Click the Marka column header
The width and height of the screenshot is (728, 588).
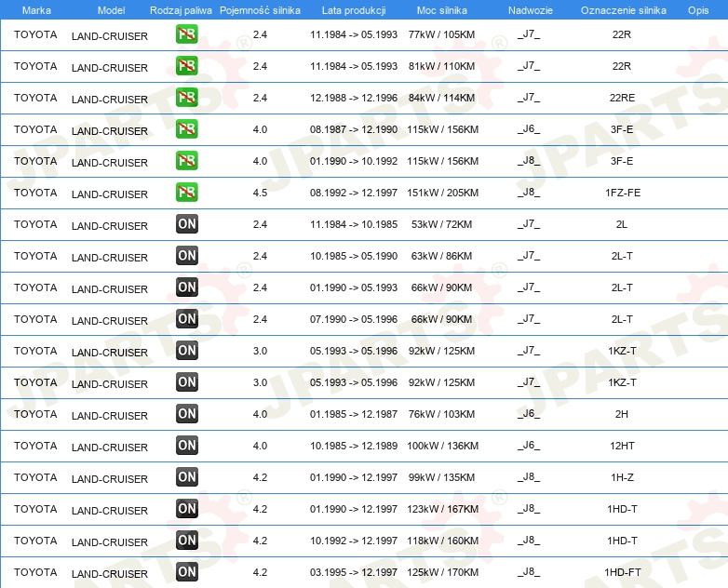tap(36, 10)
